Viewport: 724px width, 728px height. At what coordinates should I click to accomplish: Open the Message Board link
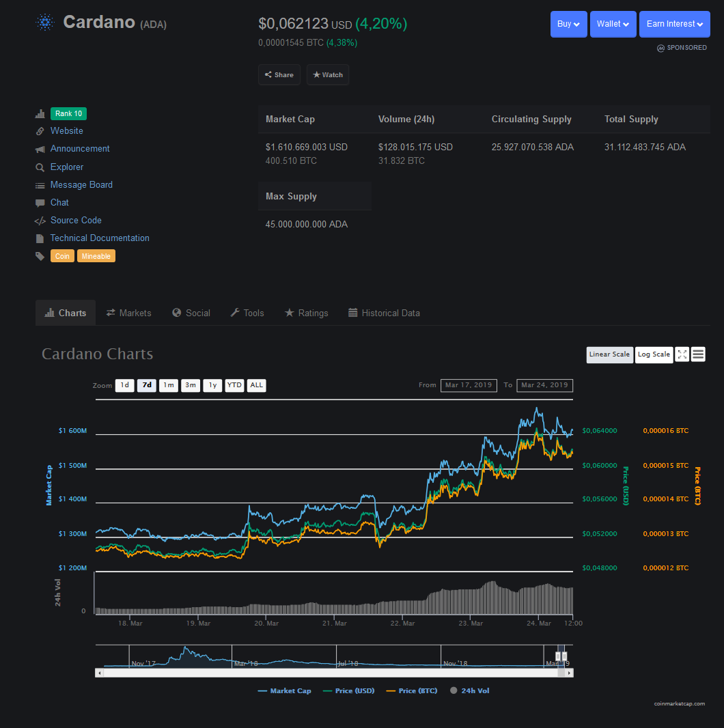[81, 185]
